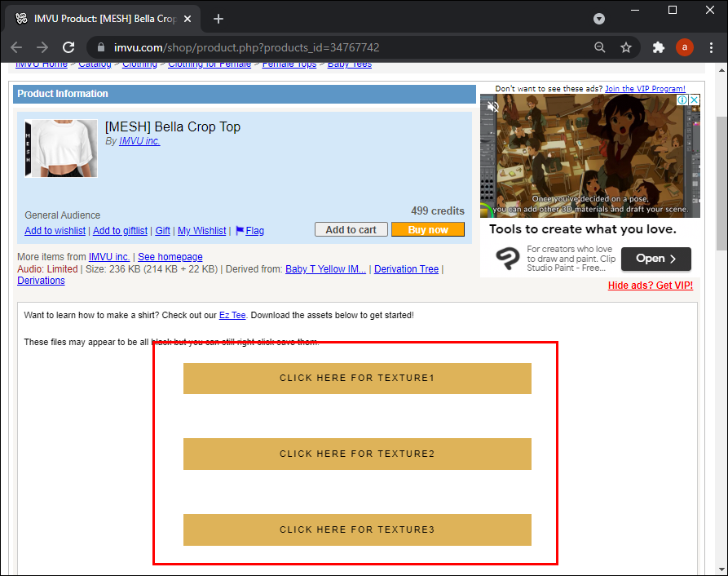Click the browser forward arrow
The image size is (728, 576).
[42, 47]
